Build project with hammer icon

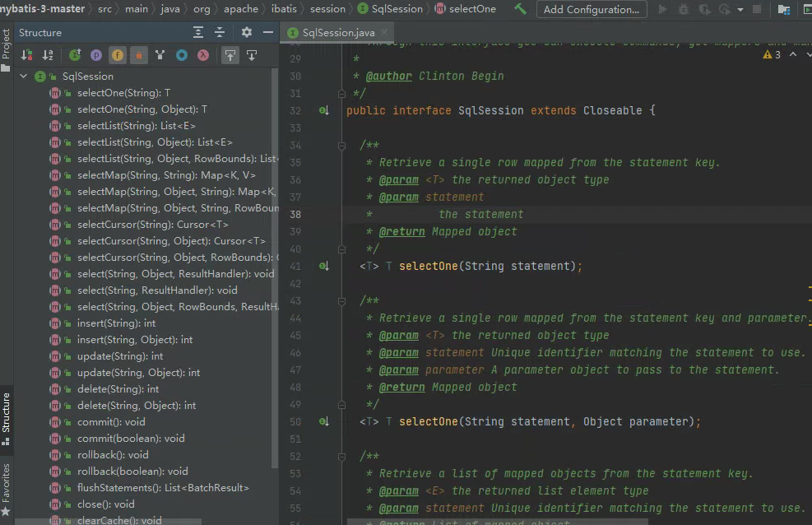(520, 9)
